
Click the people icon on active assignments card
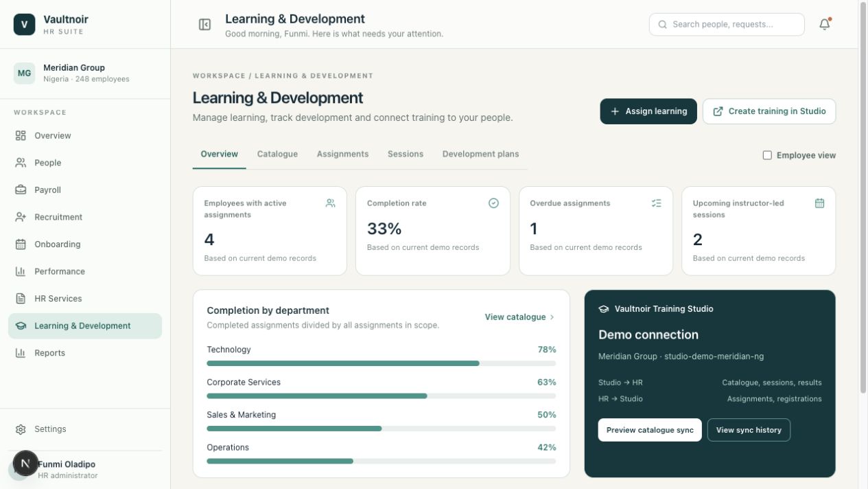(x=331, y=203)
